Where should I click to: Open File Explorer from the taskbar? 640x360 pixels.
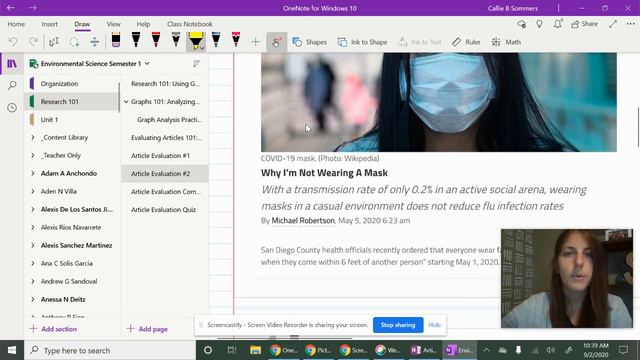[x=256, y=350]
